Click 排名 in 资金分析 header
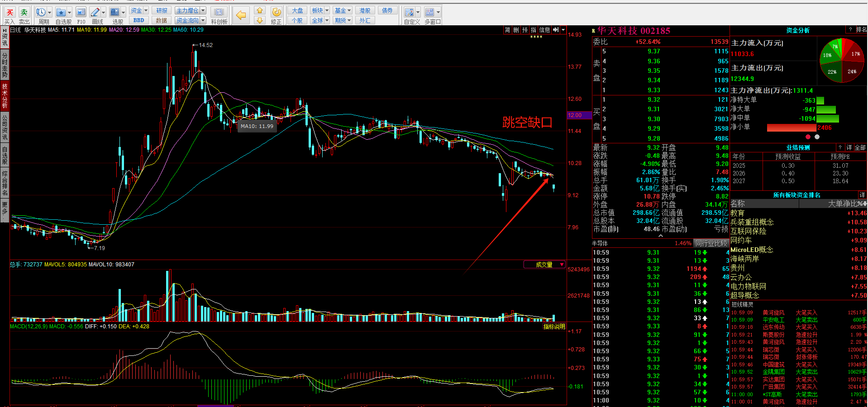Image resolution: width=868 pixels, height=407 pixels. point(861,30)
